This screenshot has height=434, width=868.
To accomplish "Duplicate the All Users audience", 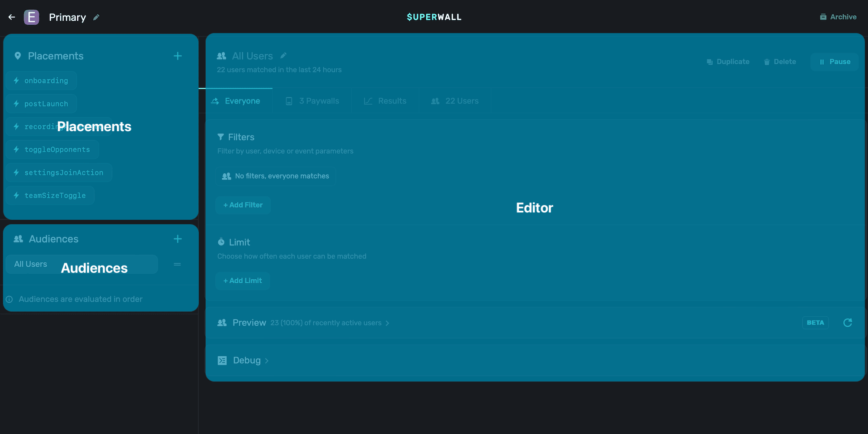I will [728, 62].
